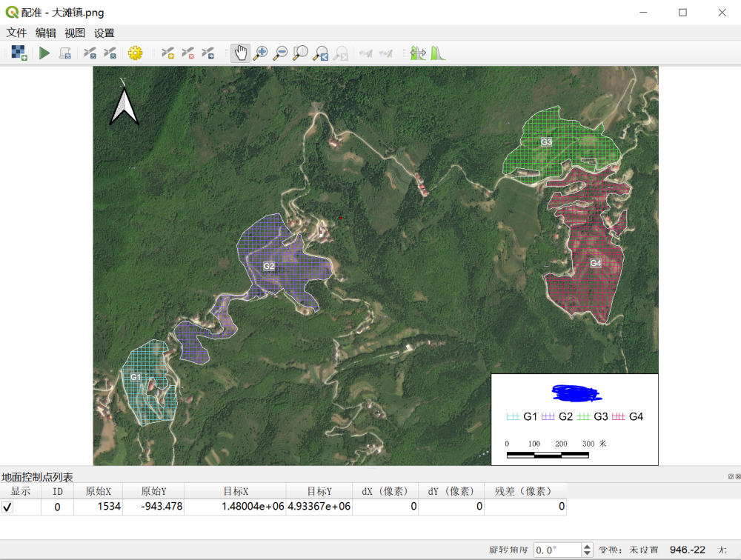Image resolution: width=741 pixels, height=560 pixels.
Task: Click the Load GCP points icon
Action: pyautogui.click(x=90, y=53)
